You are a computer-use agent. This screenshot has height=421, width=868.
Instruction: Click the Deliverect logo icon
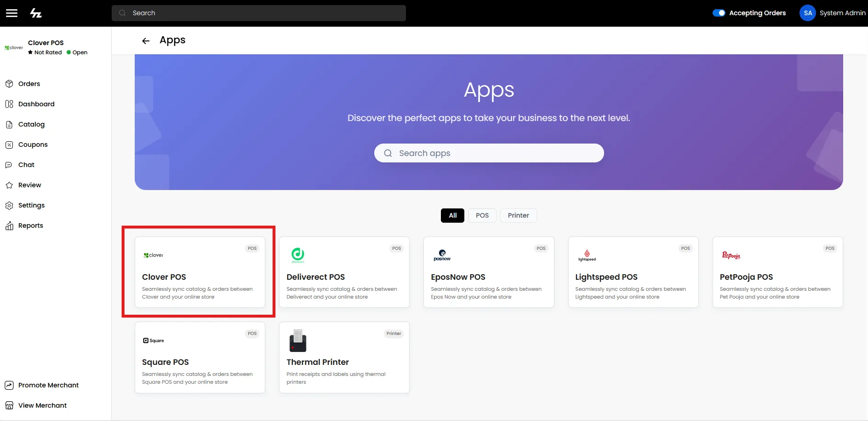[298, 255]
